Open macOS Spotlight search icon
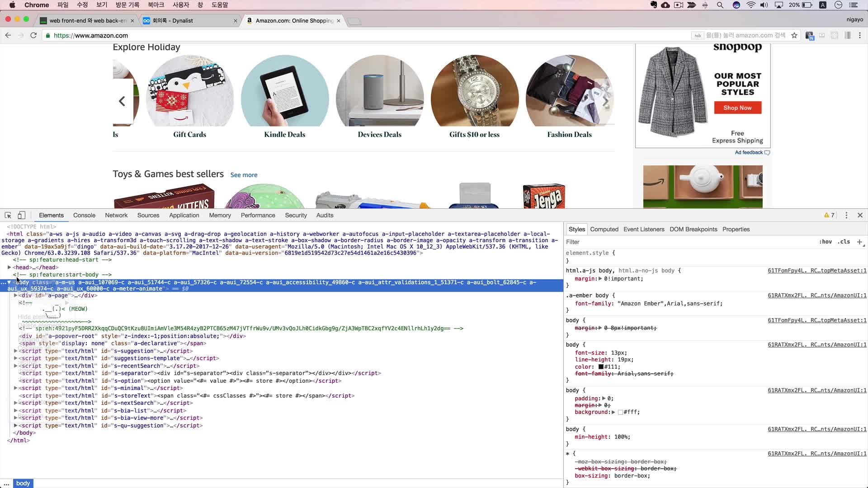The image size is (868, 488). pyautogui.click(x=720, y=5)
